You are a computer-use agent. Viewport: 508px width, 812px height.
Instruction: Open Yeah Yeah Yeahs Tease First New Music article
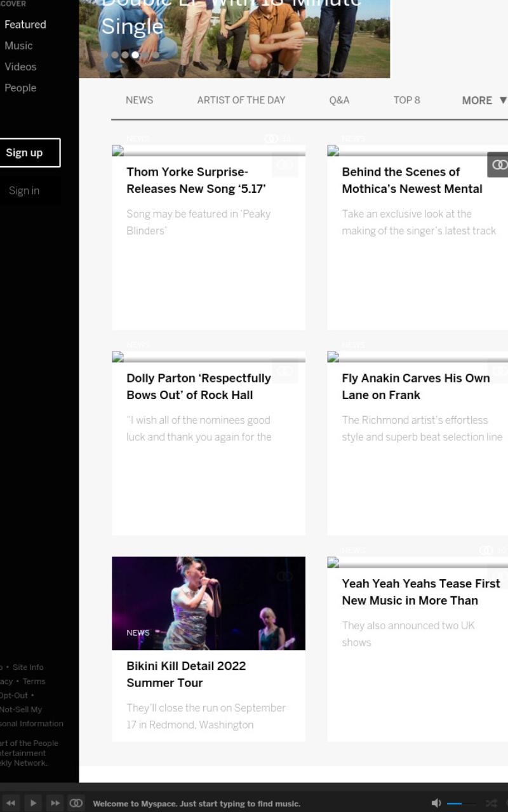421,592
